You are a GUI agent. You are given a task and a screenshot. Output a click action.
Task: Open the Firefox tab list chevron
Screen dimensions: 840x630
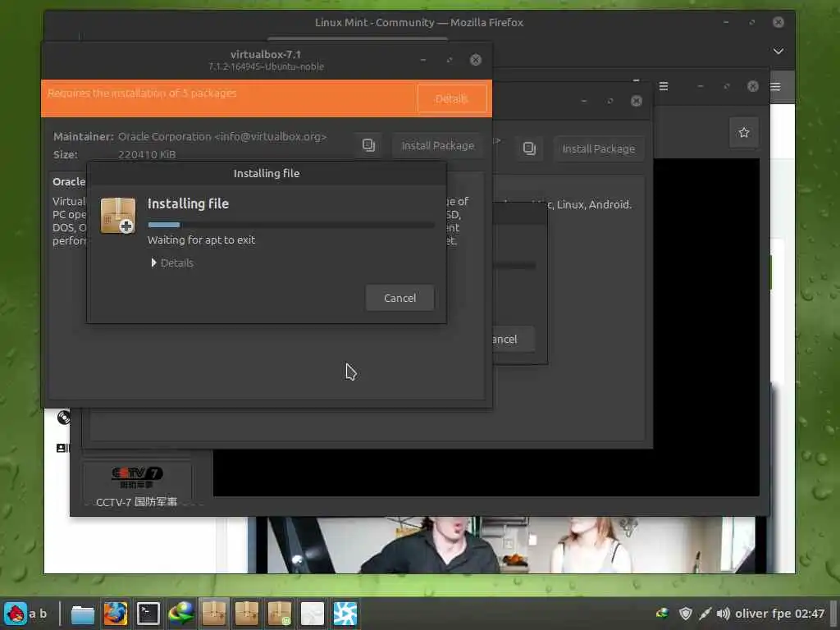tap(778, 51)
